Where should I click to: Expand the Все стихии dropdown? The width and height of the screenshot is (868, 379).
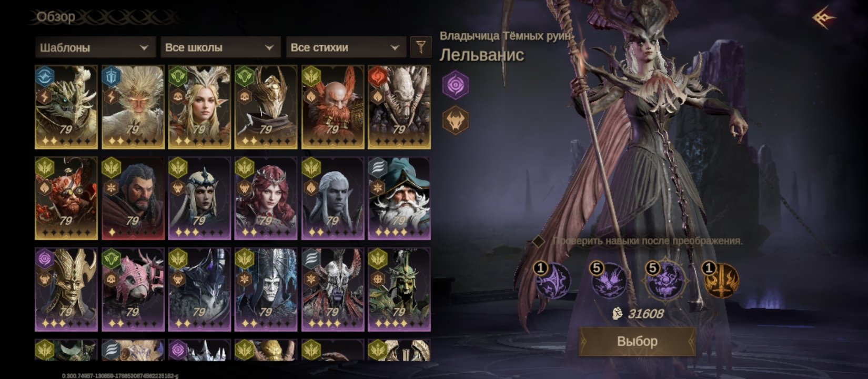(346, 47)
